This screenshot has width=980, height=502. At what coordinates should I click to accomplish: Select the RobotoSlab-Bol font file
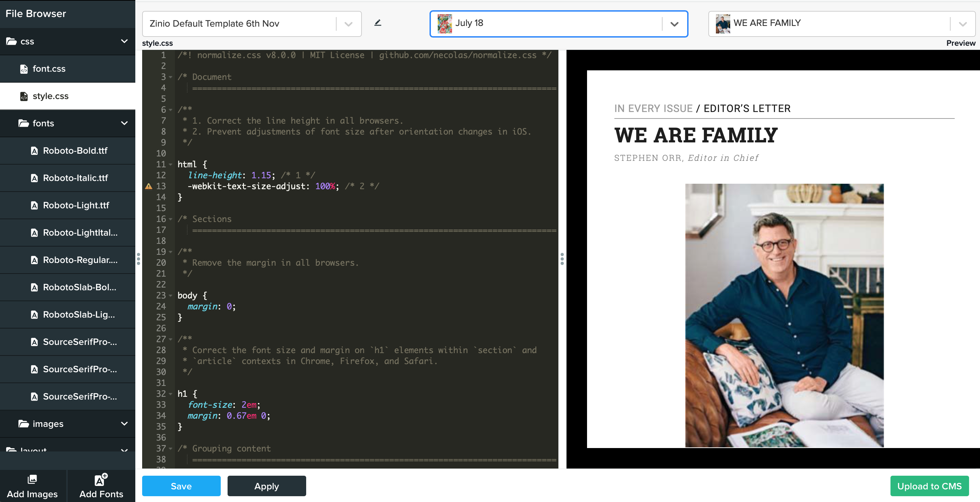pos(68,288)
